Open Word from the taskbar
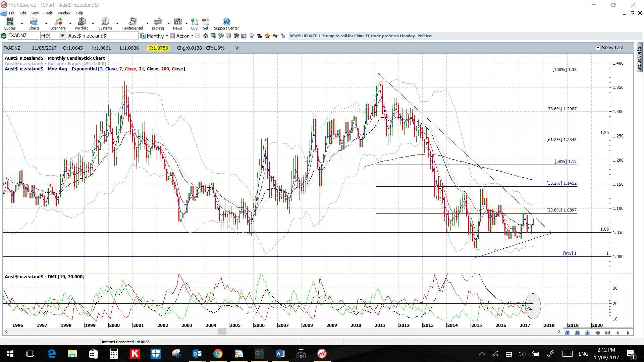The width and height of the screenshot is (644, 362). [280, 354]
